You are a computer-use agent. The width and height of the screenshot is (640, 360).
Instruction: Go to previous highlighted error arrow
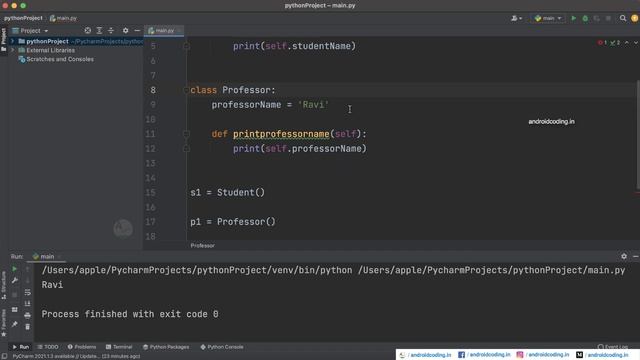tap(627, 42)
